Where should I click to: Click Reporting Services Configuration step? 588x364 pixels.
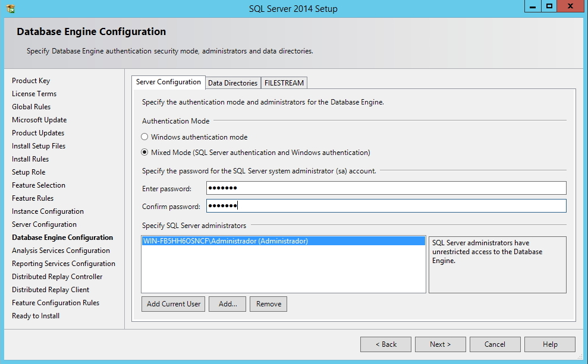pos(64,264)
